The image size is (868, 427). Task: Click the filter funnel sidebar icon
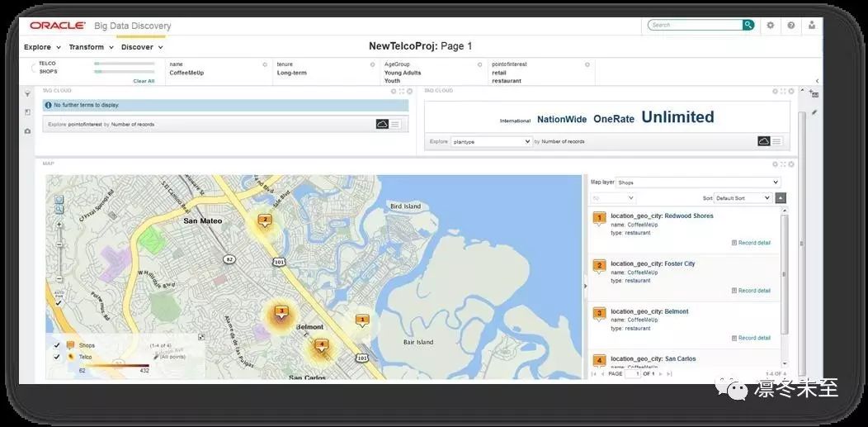[27, 94]
